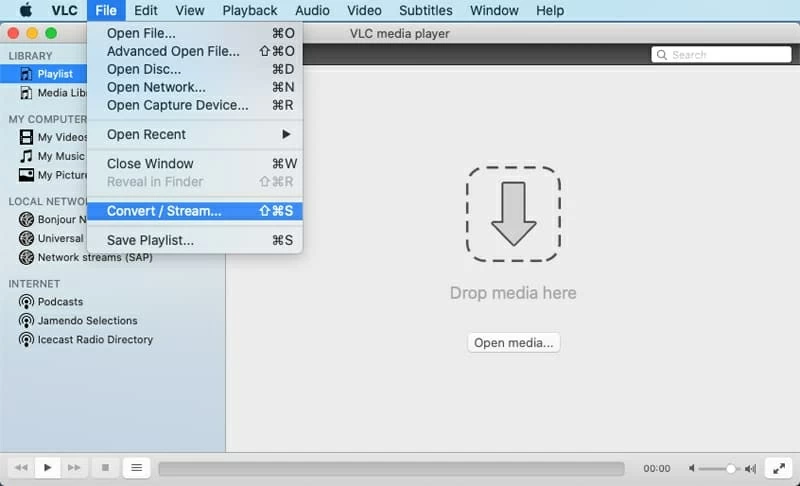Choose Open File... from File menu
The image size is (800, 486).
coord(195,33)
